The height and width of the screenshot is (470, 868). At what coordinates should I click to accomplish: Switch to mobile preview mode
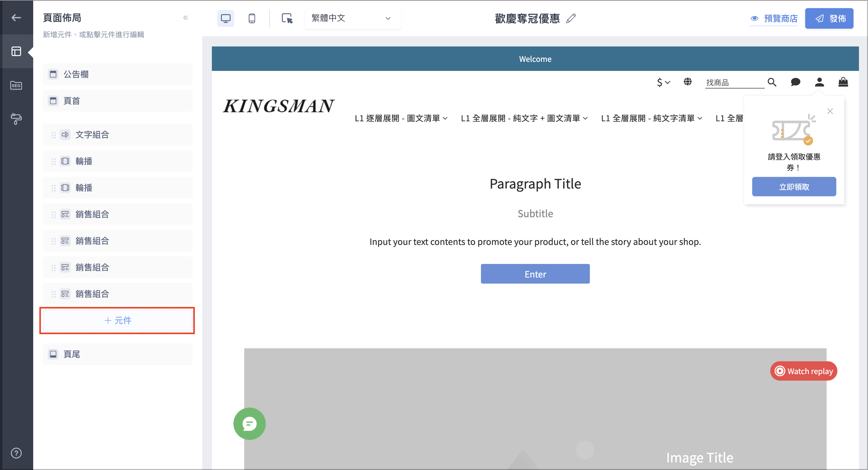[252, 18]
